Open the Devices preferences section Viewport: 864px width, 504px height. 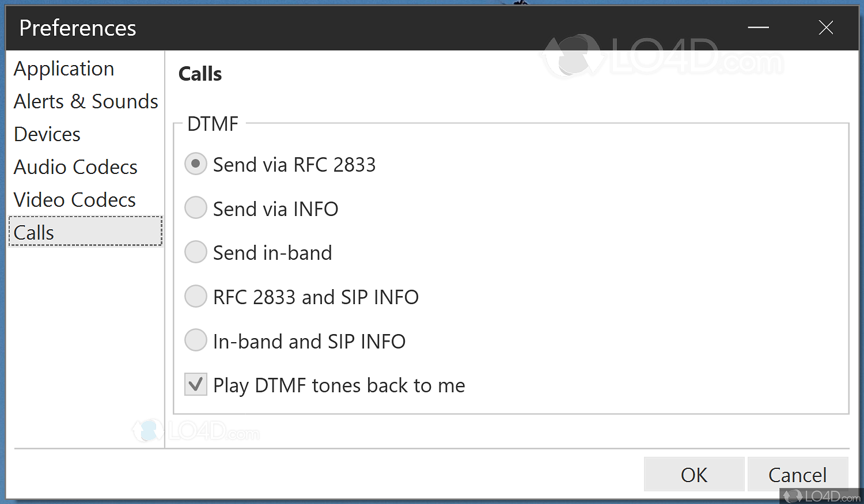[x=47, y=134]
